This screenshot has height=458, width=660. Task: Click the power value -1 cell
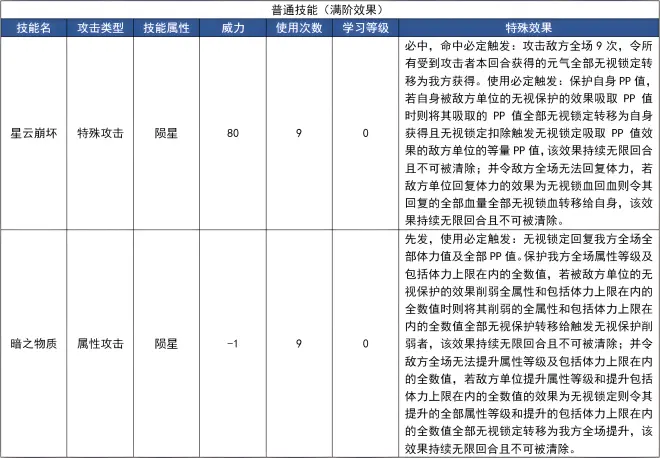coord(233,344)
